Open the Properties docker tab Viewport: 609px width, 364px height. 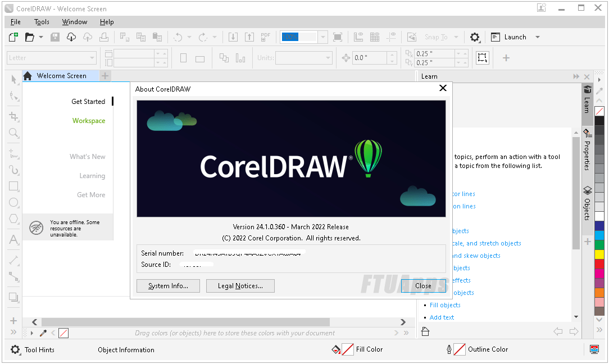pyautogui.click(x=587, y=151)
